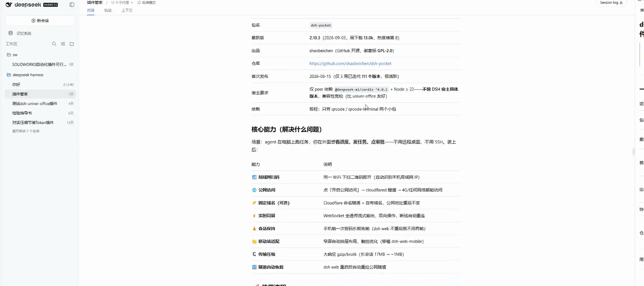This screenshot has width=644, height=286.
Task: Click the 说明 table column header
Action: click(328, 164)
